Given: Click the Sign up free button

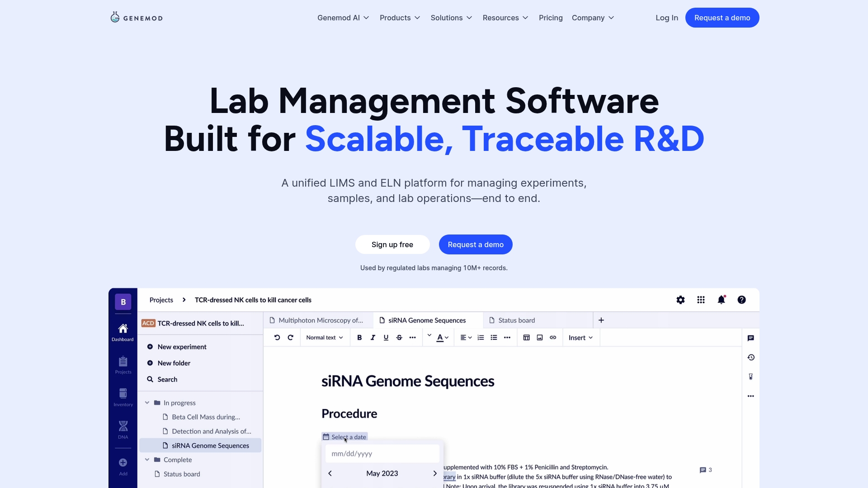Looking at the screenshot, I should tap(392, 244).
